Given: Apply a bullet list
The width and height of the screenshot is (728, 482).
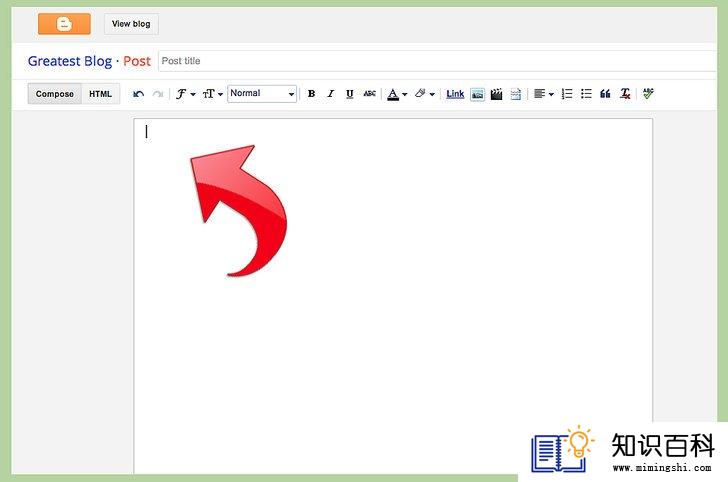Looking at the screenshot, I should pos(586,94).
